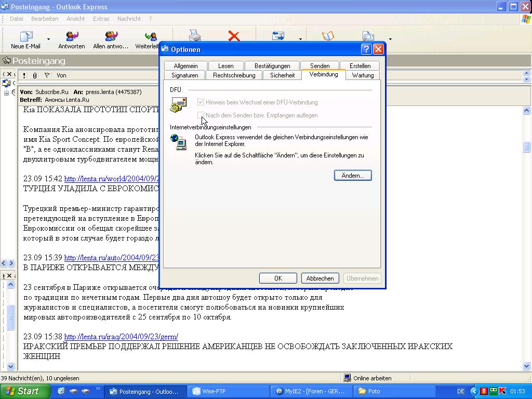The width and height of the screenshot is (532, 399).
Task: Click the second quick launch icon
Action: [x=74, y=391]
